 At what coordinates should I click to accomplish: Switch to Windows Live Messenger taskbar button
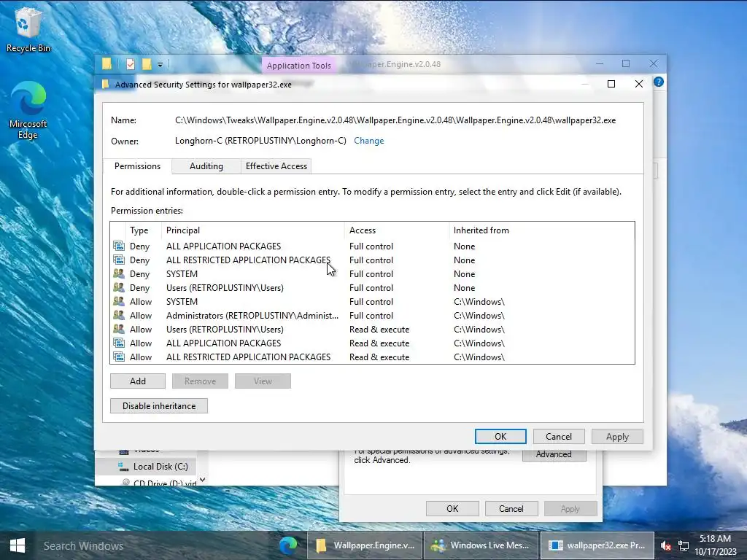[481, 545]
